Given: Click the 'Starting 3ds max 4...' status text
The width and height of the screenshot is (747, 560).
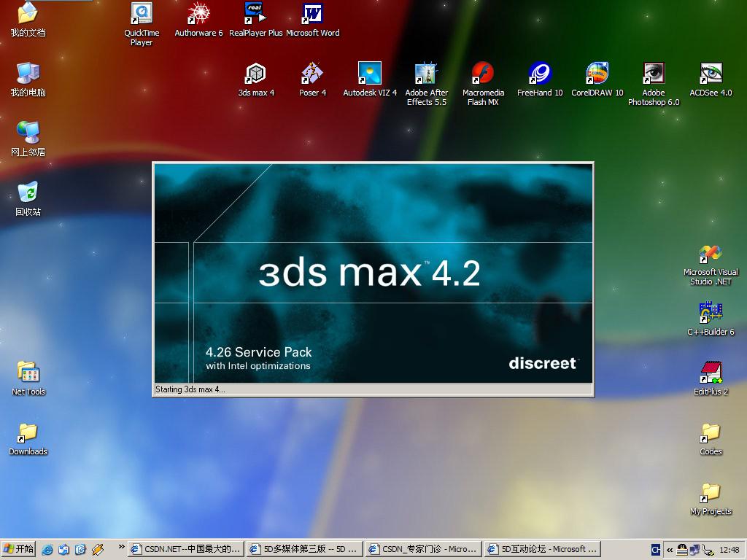Looking at the screenshot, I should pos(190,389).
